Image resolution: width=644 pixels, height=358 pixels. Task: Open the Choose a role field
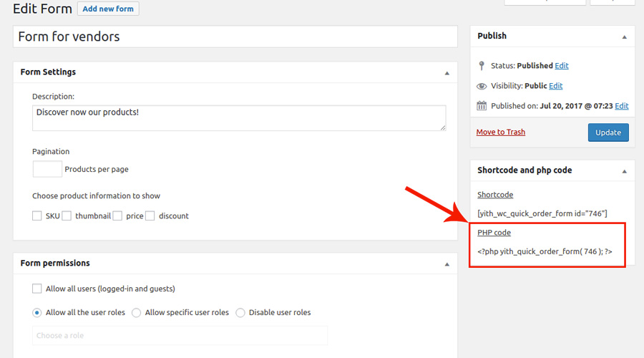coord(180,335)
